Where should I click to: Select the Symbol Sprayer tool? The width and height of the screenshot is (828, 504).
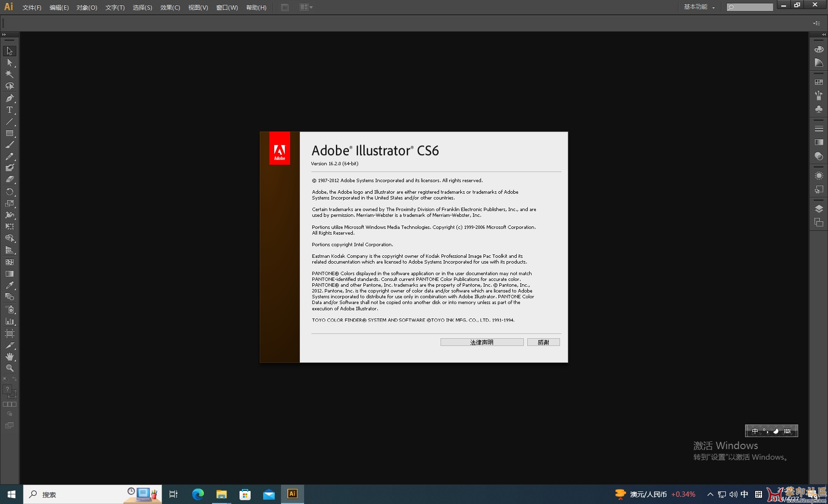(x=10, y=309)
